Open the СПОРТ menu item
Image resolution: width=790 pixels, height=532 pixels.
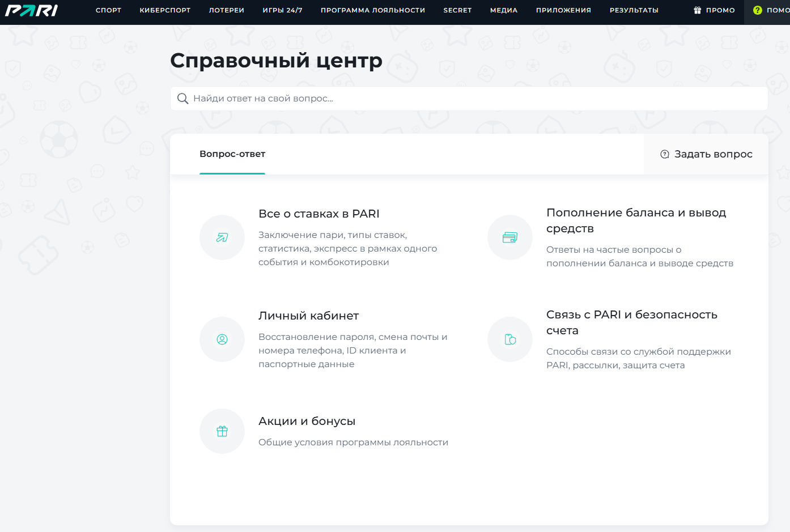click(108, 10)
